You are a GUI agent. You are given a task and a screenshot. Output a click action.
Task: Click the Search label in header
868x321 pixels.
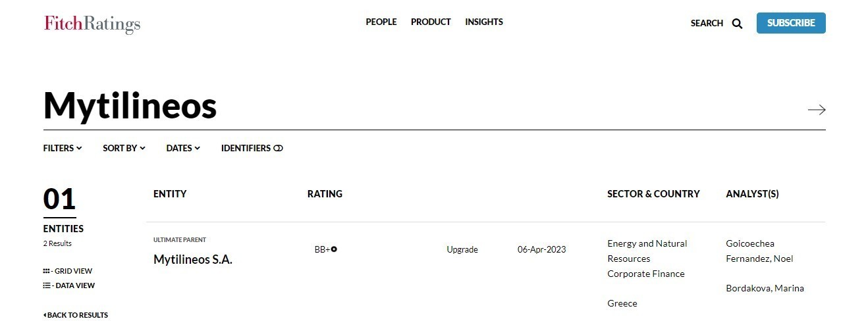click(x=707, y=23)
